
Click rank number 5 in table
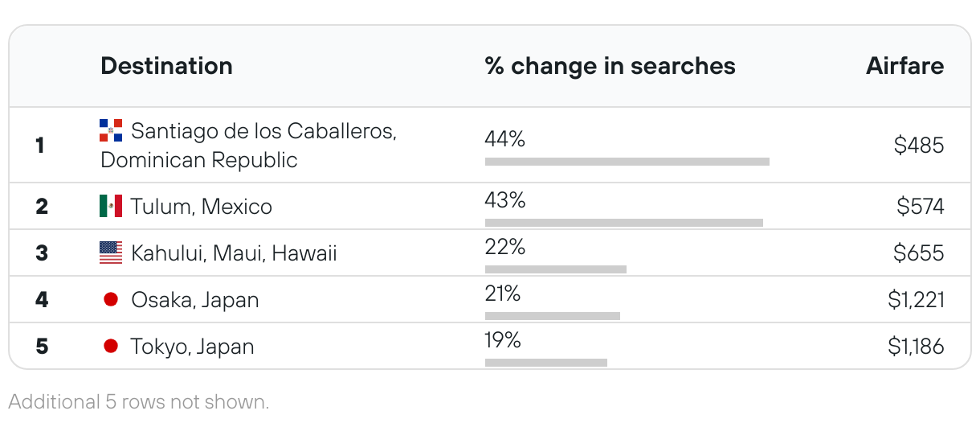[42, 347]
